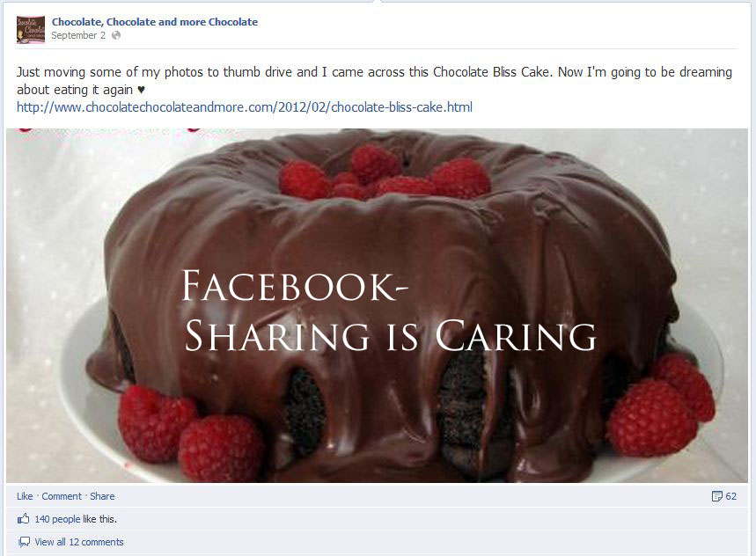Click the post text mentioning Chocolate Bliss Cake
The width and height of the screenshot is (756, 556).
(374, 80)
